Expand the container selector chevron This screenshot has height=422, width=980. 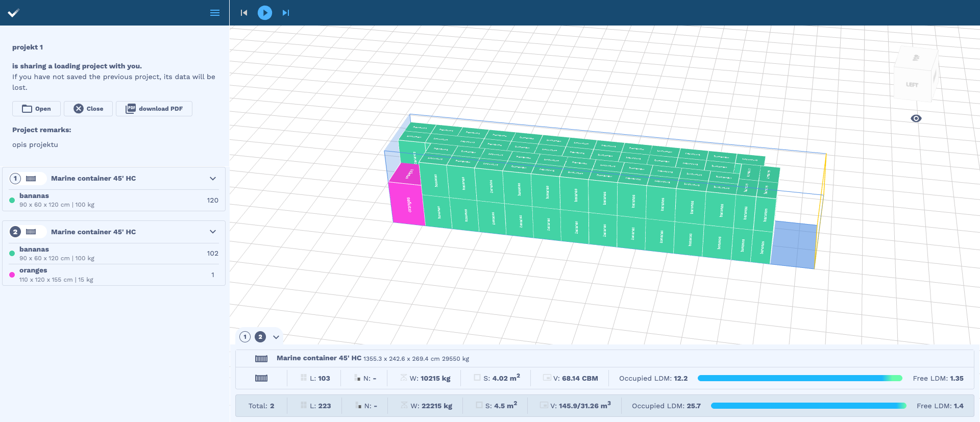pyautogui.click(x=276, y=337)
